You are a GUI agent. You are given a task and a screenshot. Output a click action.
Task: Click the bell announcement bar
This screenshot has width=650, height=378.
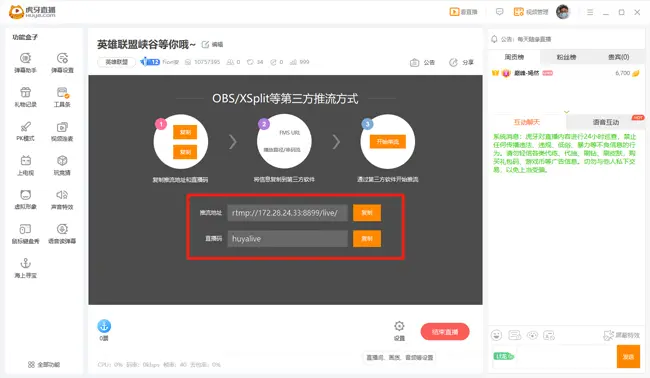point(567,39)
